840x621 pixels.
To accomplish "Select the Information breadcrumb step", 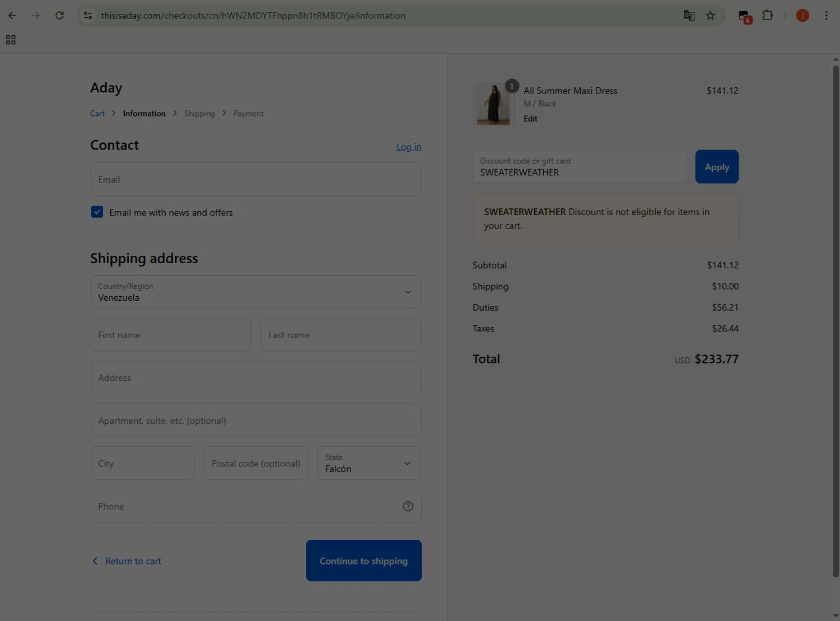I will [144, 114].
